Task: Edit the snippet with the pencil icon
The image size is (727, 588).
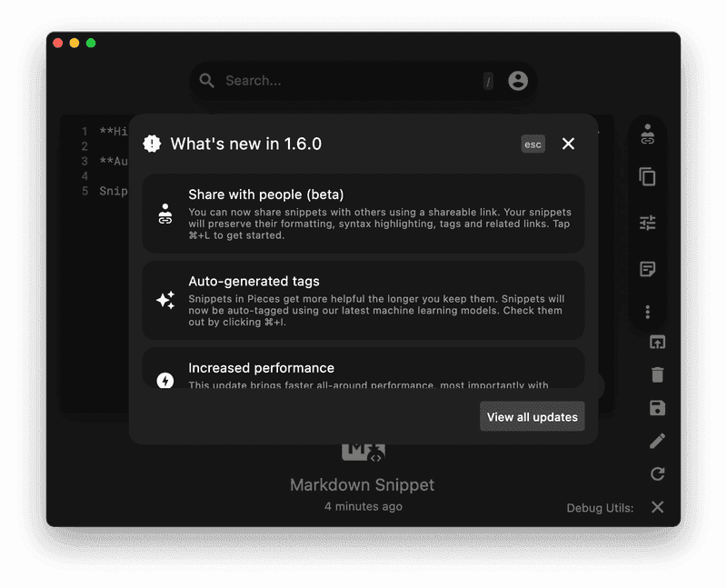Action: (x=656, y=441)
